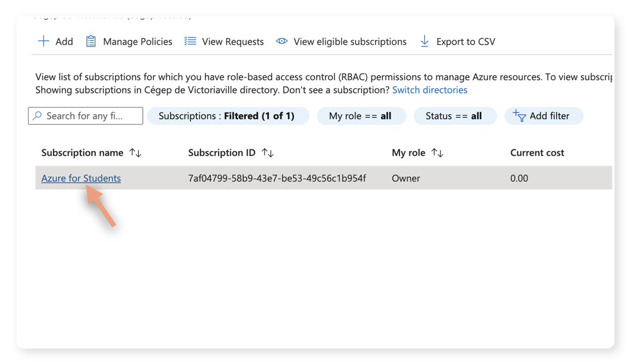Open the Subscriptions filter pill

click(228, 115)
